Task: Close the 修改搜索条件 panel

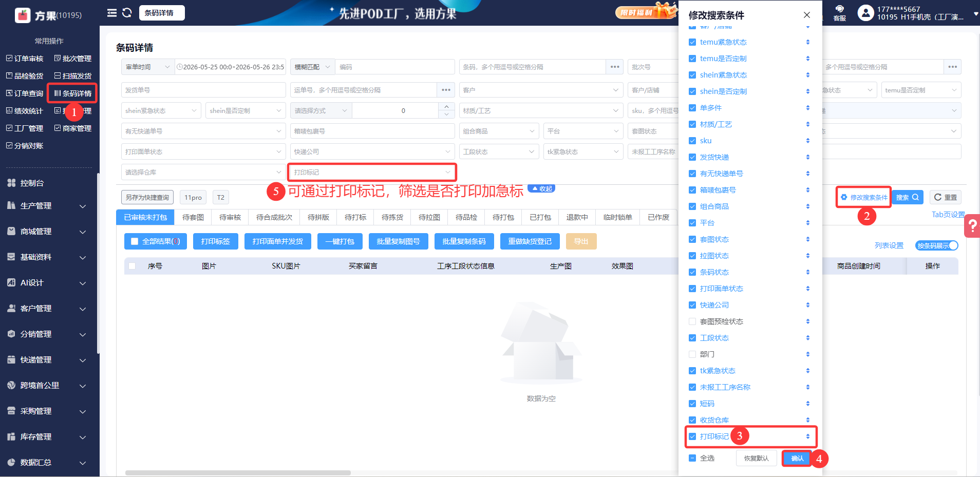Action: pyautogui.click(x=807, y=15)
